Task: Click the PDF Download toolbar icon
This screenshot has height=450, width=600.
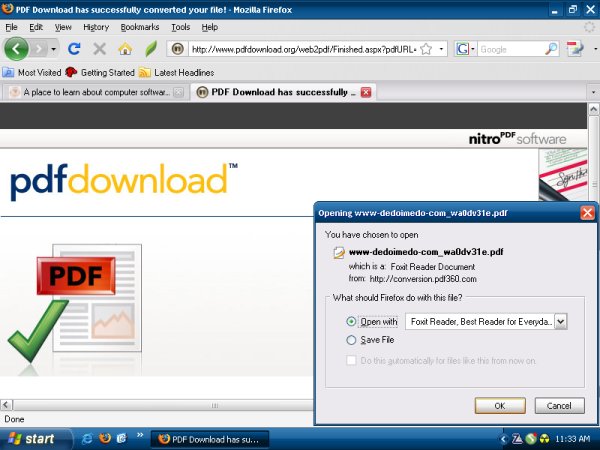Action: tap(574, 49)
